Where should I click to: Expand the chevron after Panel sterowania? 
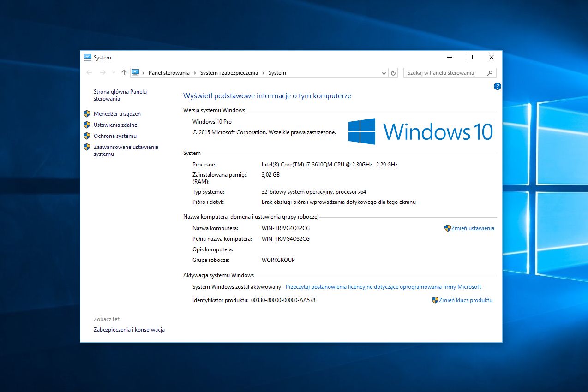point(195,73)
